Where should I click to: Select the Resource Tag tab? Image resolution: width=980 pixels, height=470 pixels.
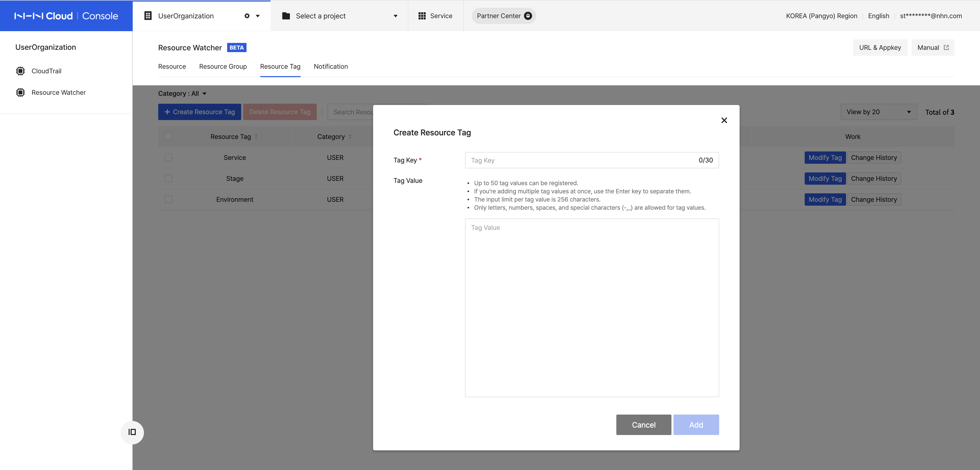(x=280, y=67)
